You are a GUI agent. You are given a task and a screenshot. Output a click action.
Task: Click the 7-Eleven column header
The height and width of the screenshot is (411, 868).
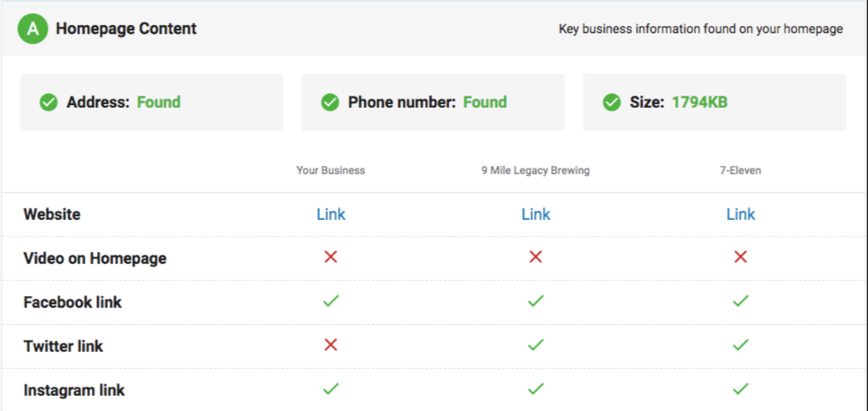coord(741,170)
